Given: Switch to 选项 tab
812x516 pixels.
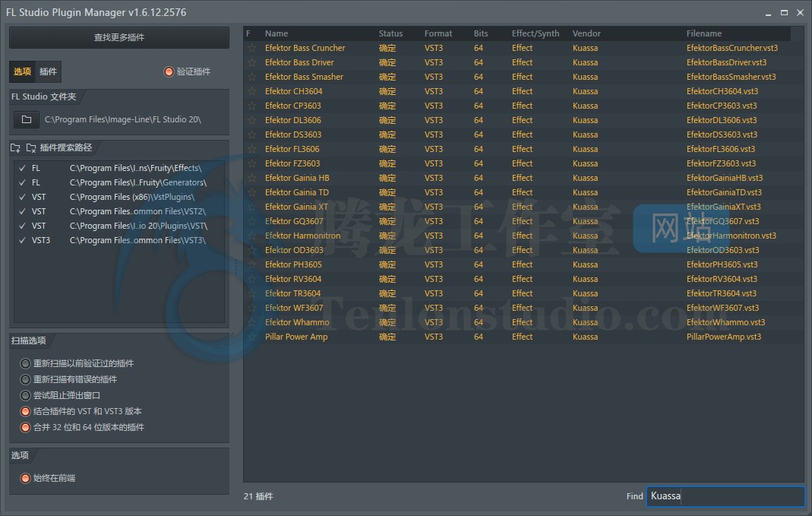Looking at the screenshot, I should pyautogui.click(x=22, y=71).
